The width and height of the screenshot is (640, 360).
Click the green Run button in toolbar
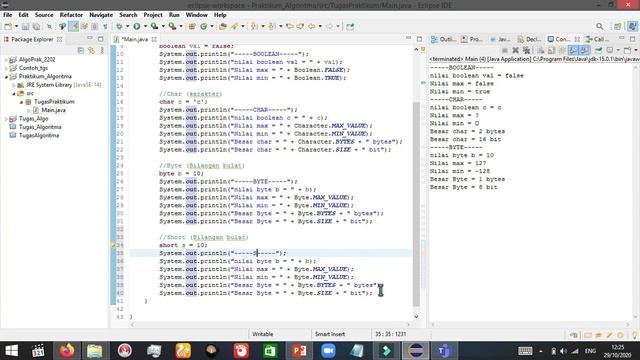coord(137,27)
